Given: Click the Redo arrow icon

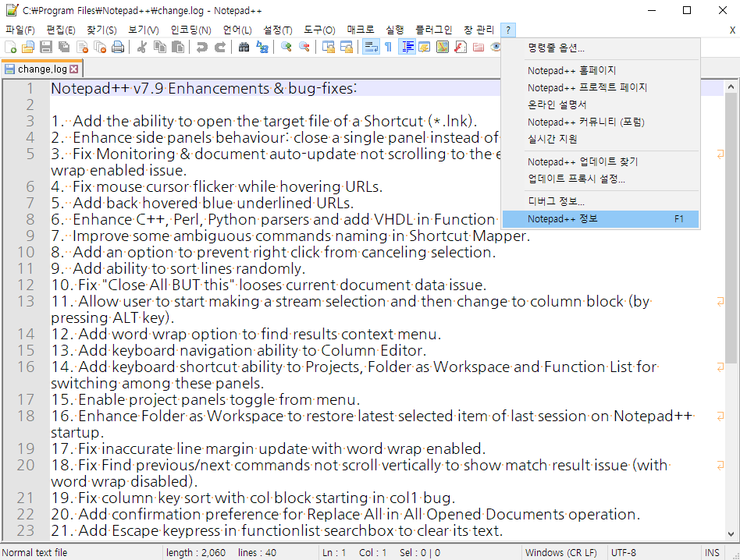Looking at the screenshot, I should pyautogui.click(x=220, y=47).
